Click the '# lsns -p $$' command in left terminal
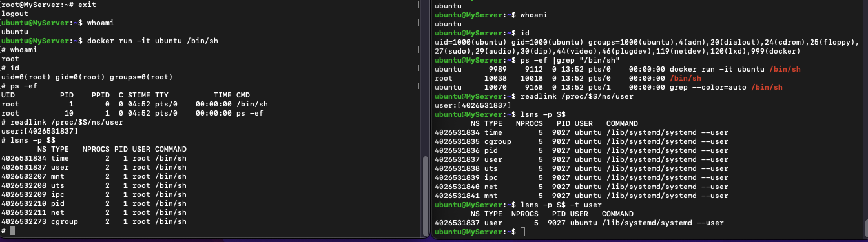This screenshot has height=242, width=868. point(28,140)
